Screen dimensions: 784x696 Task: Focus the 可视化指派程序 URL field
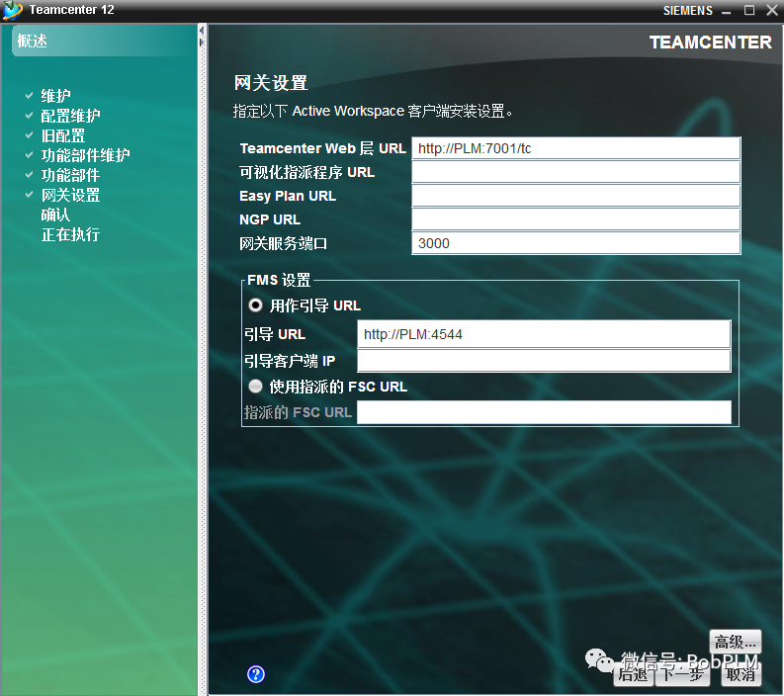pyautogui.click(x=575, y=172)
